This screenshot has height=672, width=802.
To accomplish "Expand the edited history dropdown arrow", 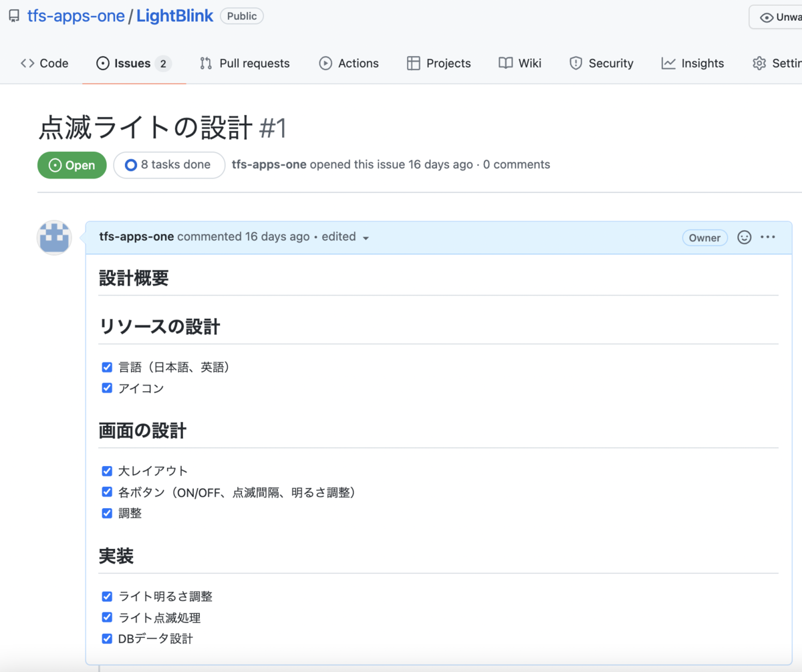I will (x=366, y=238).
